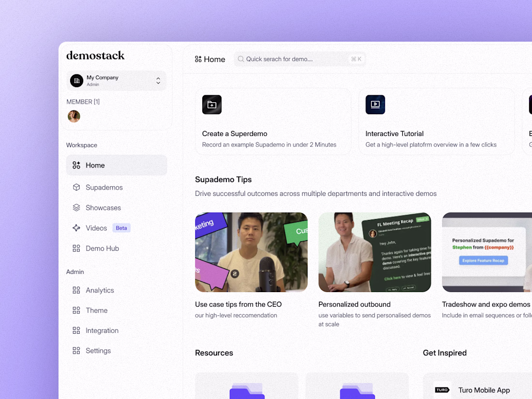Click the Home sidebar icon
The image size is (532, 399).
[x=76, y=165]
